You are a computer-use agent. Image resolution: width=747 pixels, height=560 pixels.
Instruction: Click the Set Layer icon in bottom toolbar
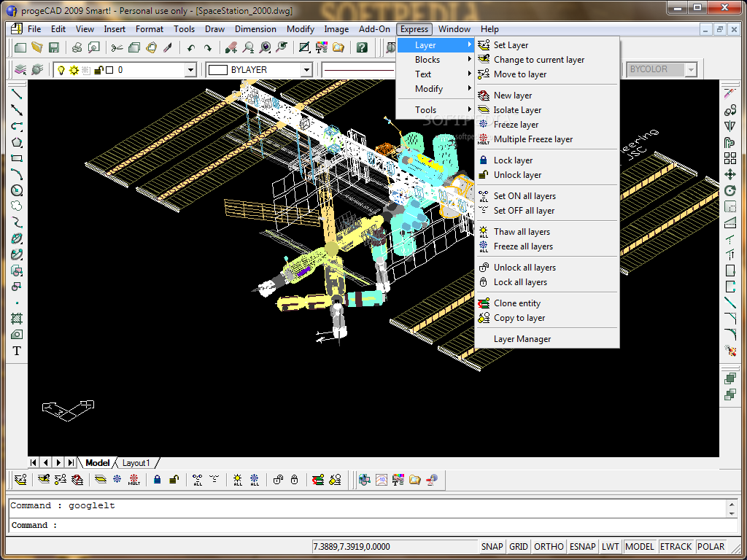coord(20,480)
